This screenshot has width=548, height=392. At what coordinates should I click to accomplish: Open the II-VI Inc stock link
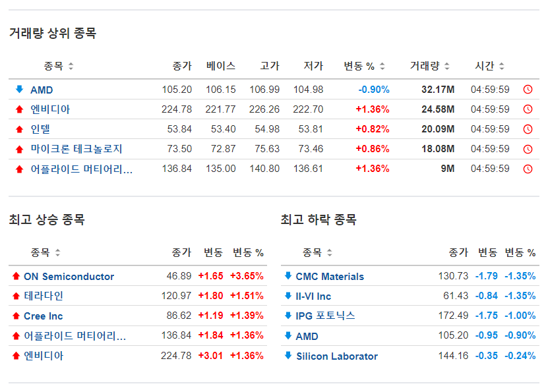coord(313,296)
